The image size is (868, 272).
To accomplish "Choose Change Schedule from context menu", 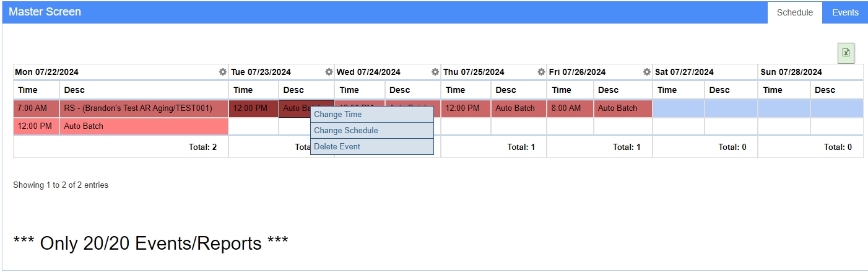I will [372, 131].
